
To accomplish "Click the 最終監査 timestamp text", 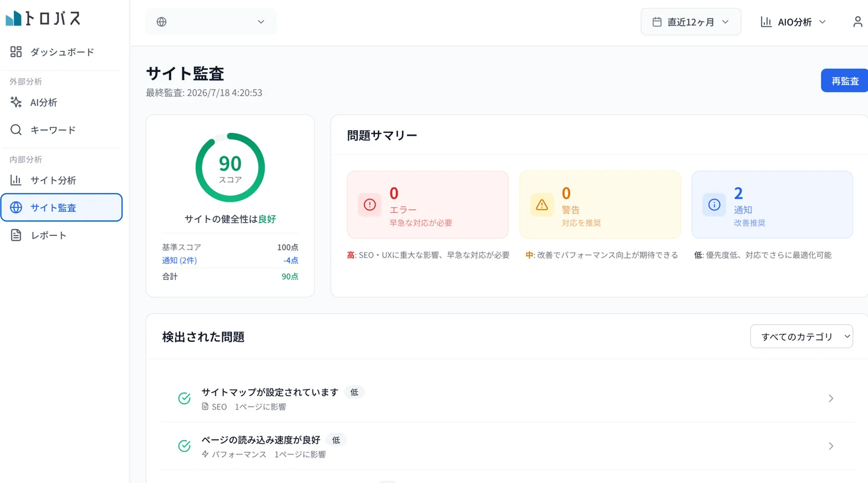I will [x=204, y=93].
